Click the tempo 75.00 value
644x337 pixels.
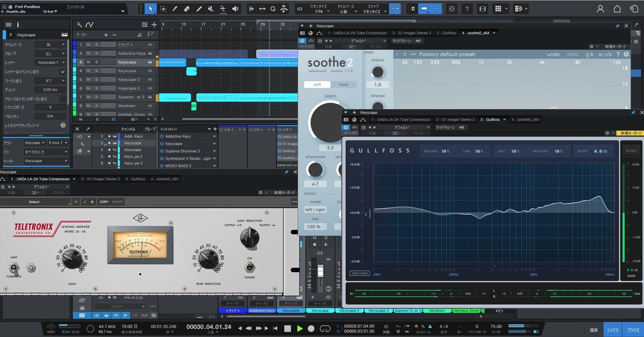click(x=495, y=326)
